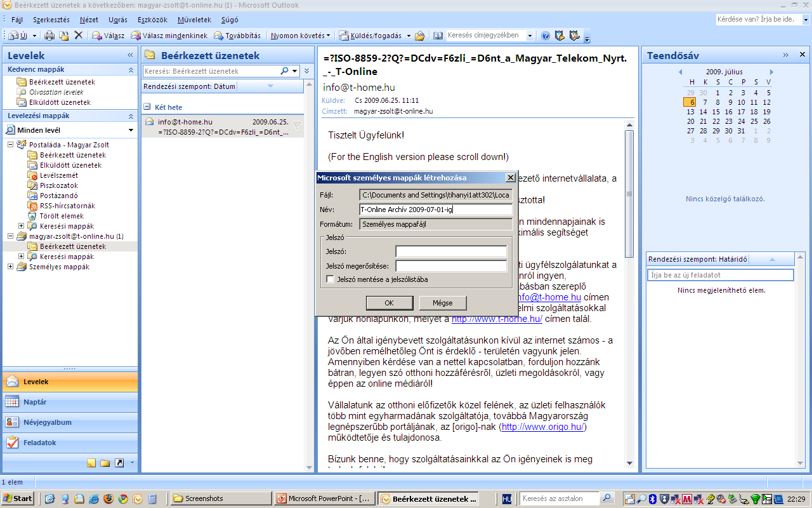Collapse the Kedvenc mappák section
Viewport: 812px width, 508px height.
131,69
